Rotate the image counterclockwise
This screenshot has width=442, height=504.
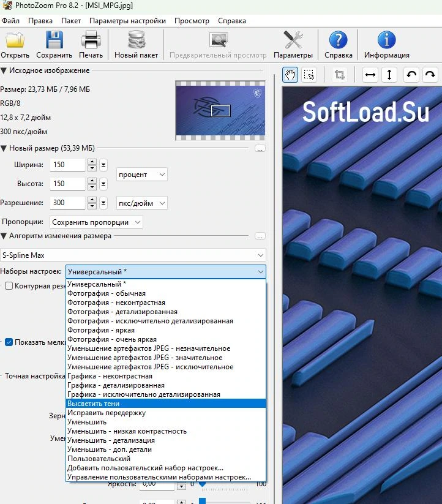coord(411,75)
